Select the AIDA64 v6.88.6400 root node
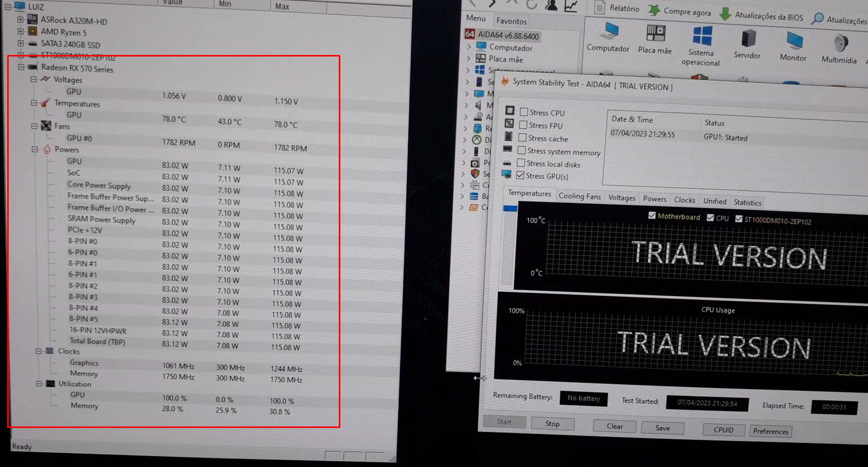The height and width of the screenshot is (467, 868). coord(502,35)
